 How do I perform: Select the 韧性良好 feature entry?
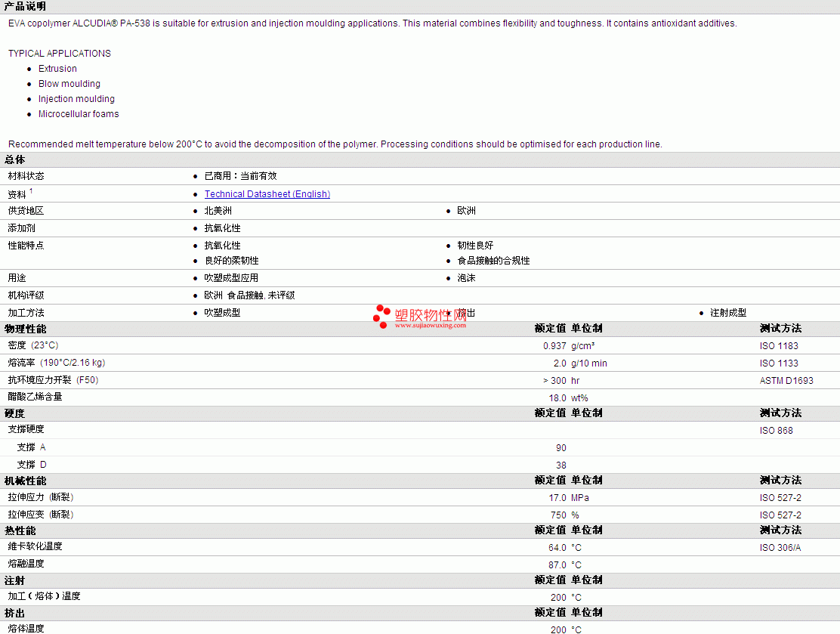[x=475, y=246]
